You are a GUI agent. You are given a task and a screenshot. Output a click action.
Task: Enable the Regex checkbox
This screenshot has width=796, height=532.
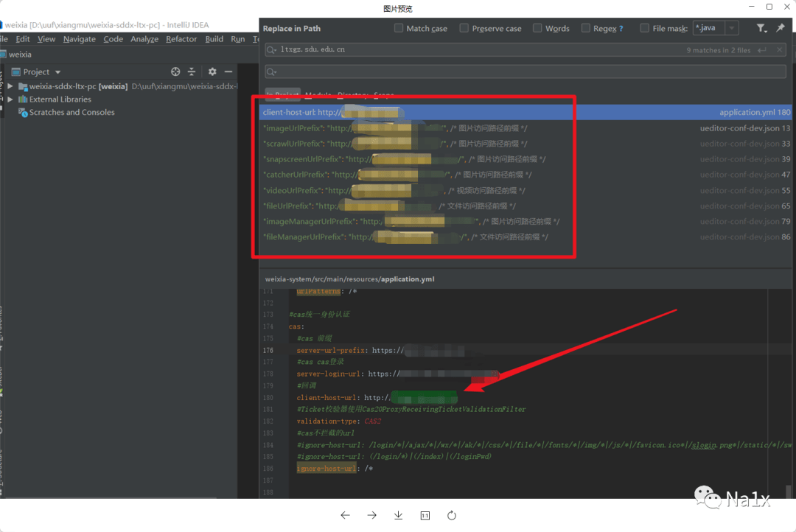coord(585,28)
